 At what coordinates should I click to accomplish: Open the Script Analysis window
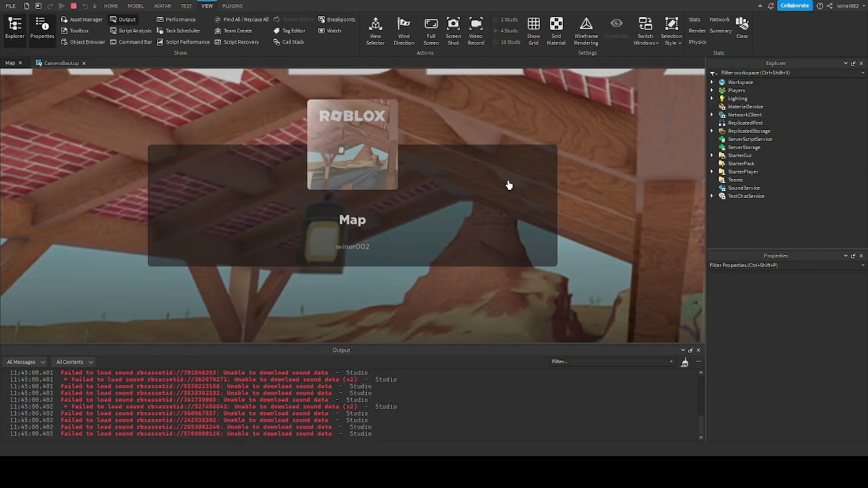(x=134, y=30)
